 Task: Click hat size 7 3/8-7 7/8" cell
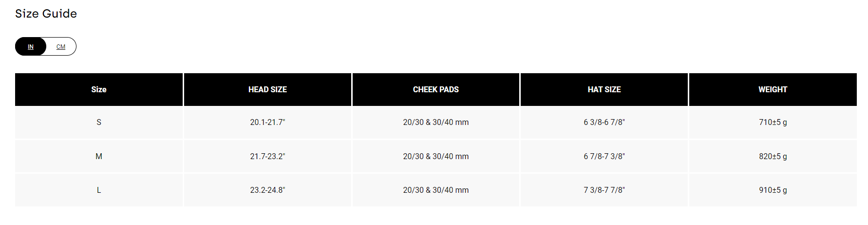(604, 190)
